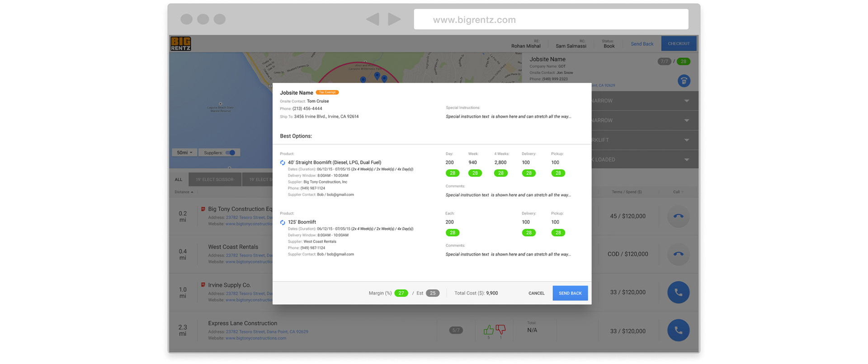This screenshot has height=364, width=868.
Task: Click the '125' Boomlift' product title
Action: coord(302,222)
